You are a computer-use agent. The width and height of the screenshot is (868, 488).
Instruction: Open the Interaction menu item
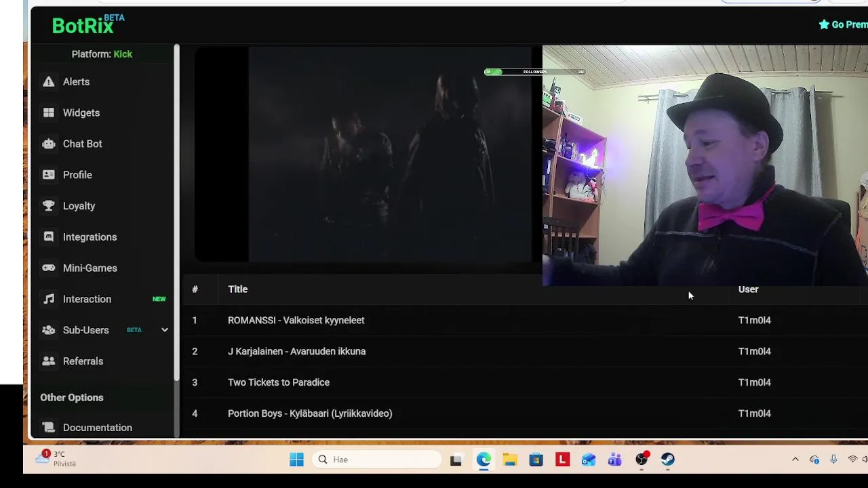click(x=87, y=299)
